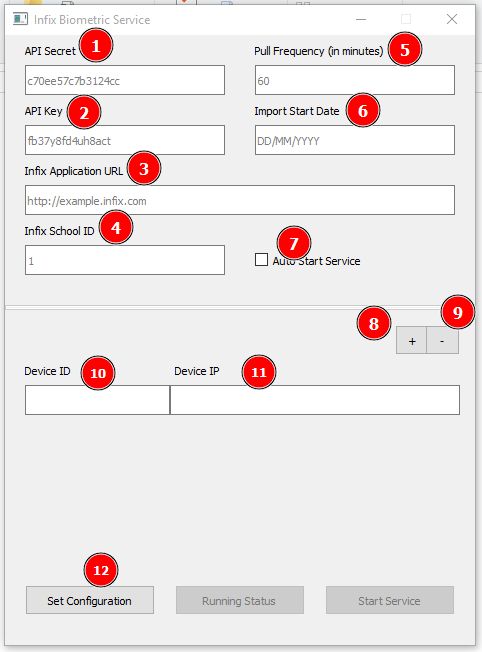This screenshot has width=482, height=652.
Task: Click the Pull Frequency minutes field
Action: pyautogui.click(x=355, y=80)
